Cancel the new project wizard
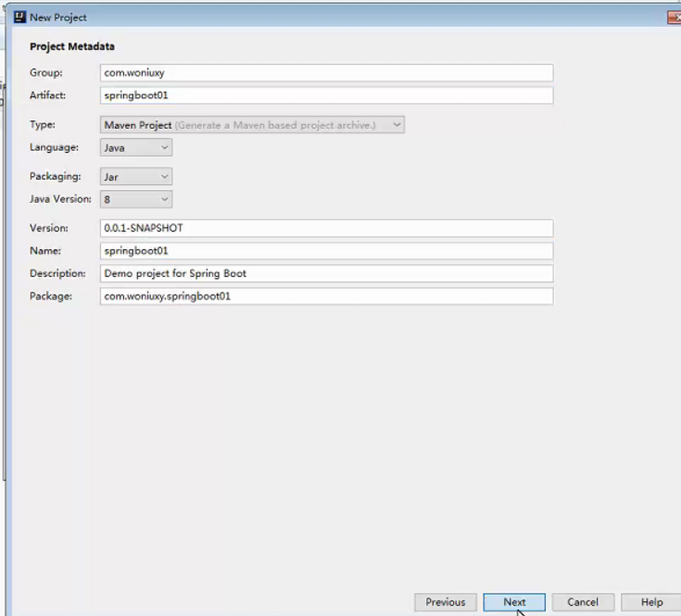681x616 pixels. click(583, 602)
